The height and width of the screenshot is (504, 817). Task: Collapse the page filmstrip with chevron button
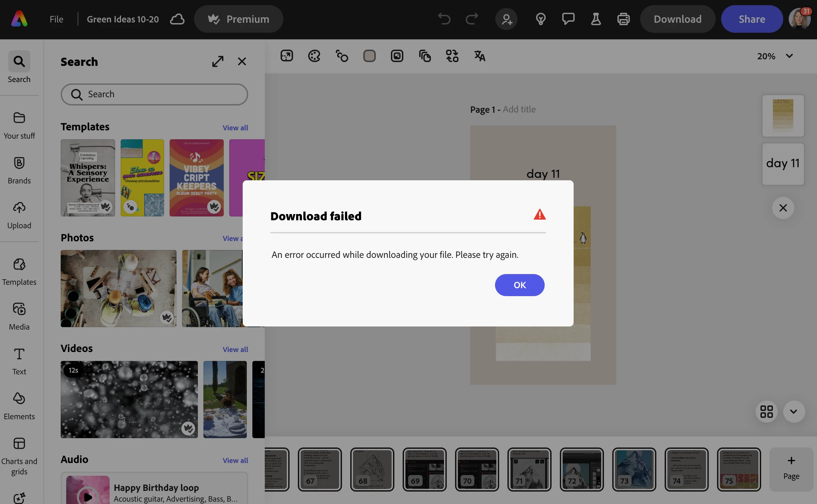(x=794, y=411)
